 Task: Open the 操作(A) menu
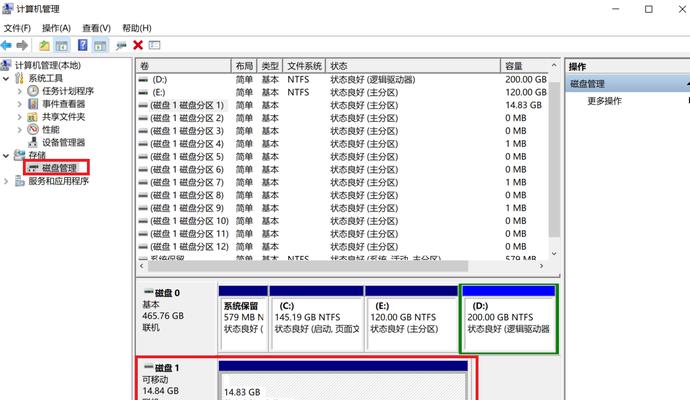pyautogui.click(x=56, y=28)
